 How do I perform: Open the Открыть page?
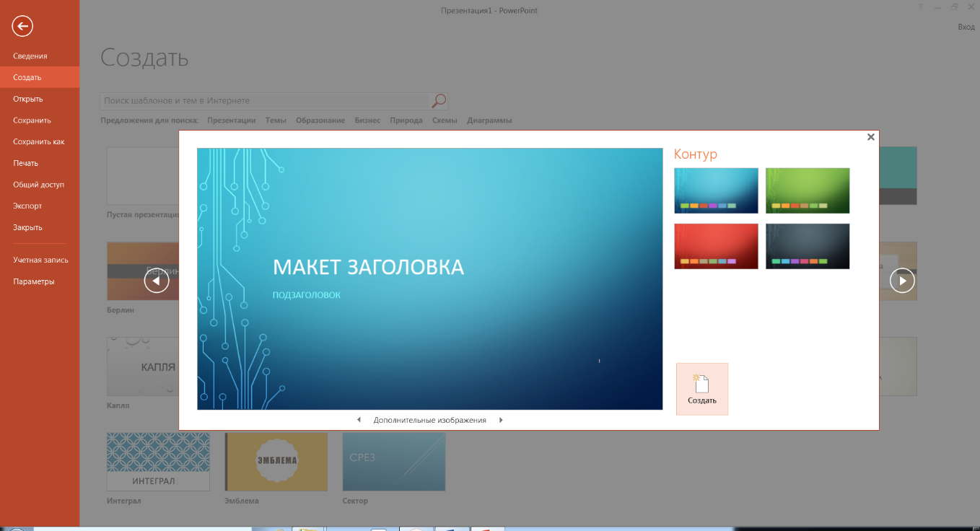pyautogui.click(x=40, y=99)
